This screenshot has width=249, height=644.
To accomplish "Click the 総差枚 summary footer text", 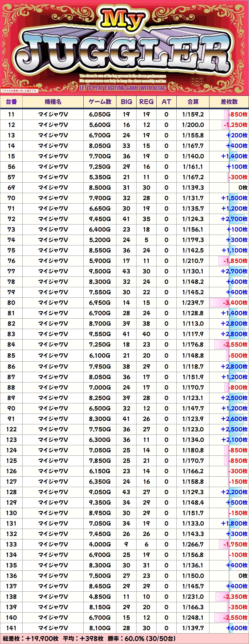I will (89, 639).
